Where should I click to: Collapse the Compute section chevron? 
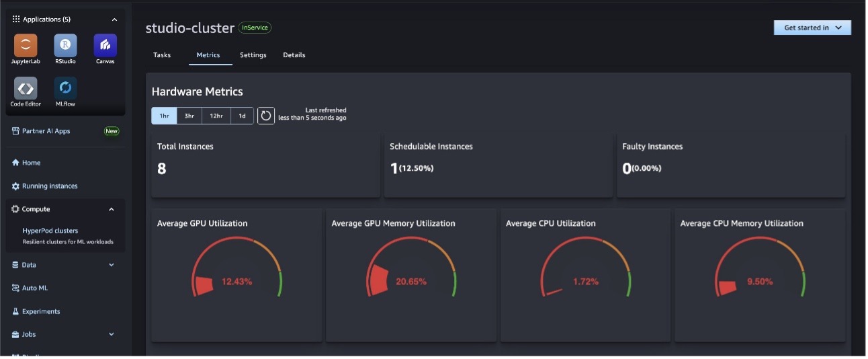(112, 209)
